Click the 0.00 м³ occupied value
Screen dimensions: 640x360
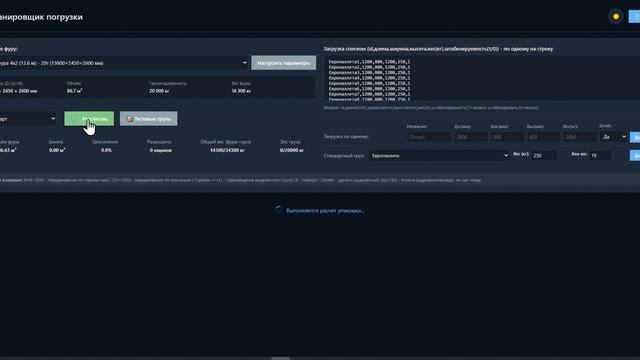click(x=57, y=150)
